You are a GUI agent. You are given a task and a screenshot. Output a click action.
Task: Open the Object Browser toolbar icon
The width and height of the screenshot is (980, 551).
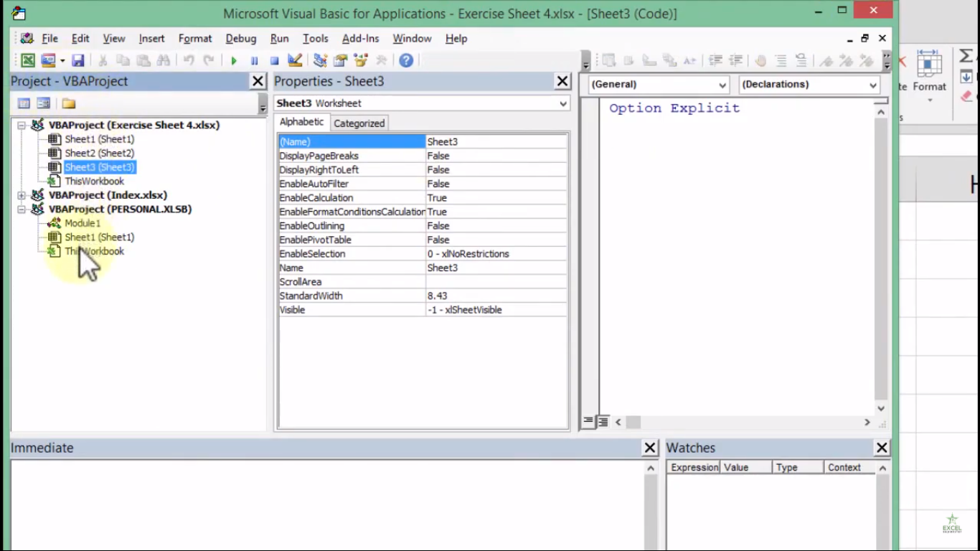coord(361,61)
